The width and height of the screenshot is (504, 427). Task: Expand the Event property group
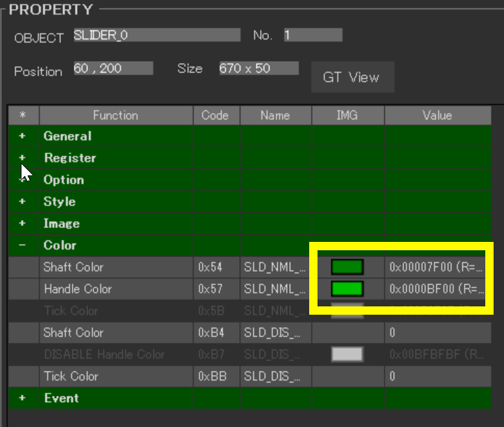pos(23,399)
